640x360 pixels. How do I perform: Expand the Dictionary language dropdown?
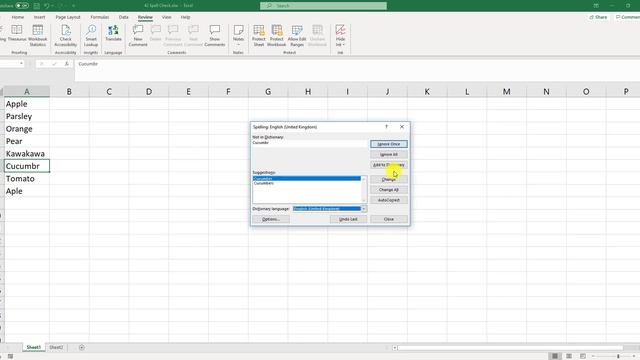[364, 209]
